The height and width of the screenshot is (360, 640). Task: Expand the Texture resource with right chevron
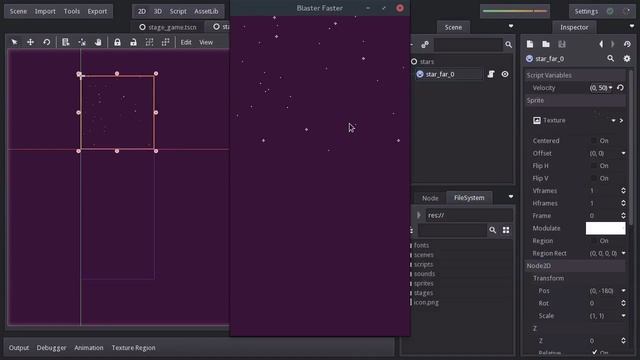(x=621, y=120)
